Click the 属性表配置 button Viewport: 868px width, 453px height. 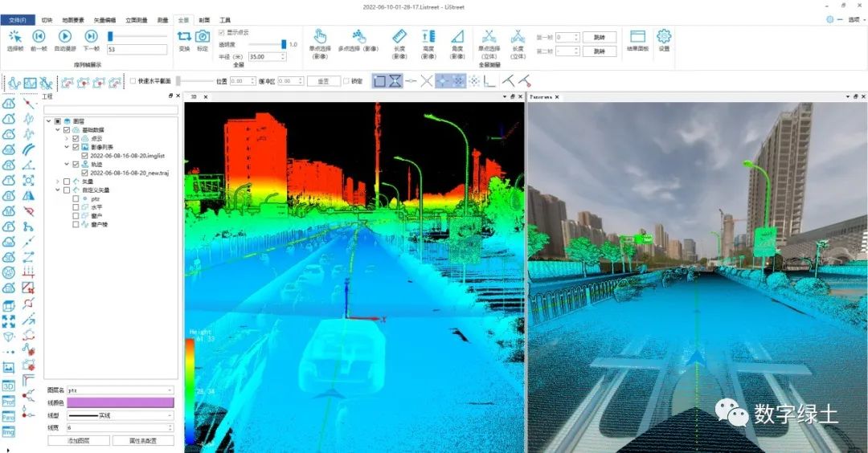coord(143,440)
